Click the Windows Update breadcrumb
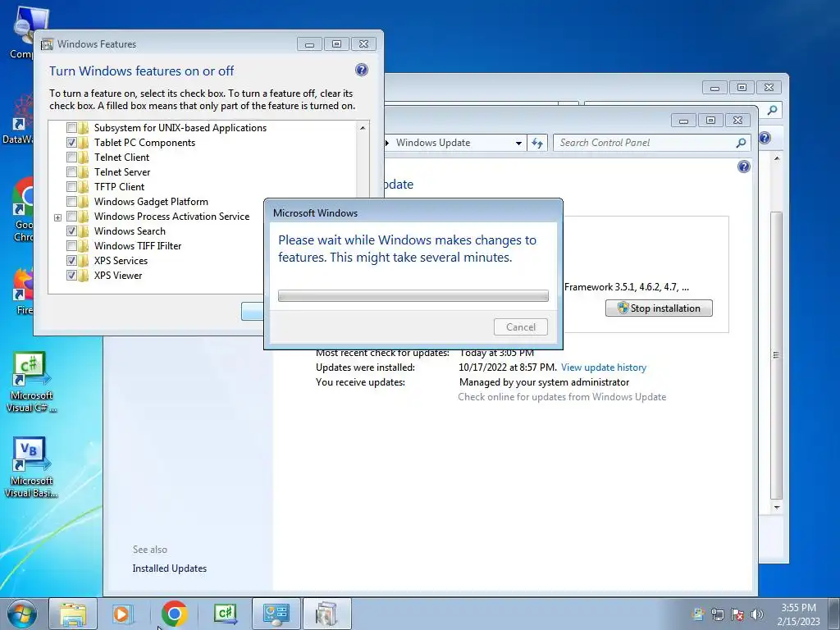Viewport: 840px width, 630px height. pyautogui.click(x=433, y=143)
